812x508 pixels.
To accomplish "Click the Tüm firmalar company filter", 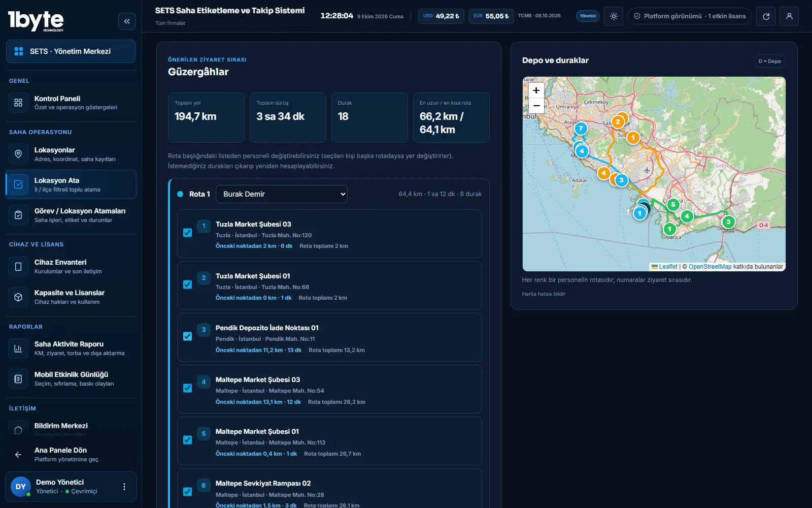I will (x=171, y=23).
